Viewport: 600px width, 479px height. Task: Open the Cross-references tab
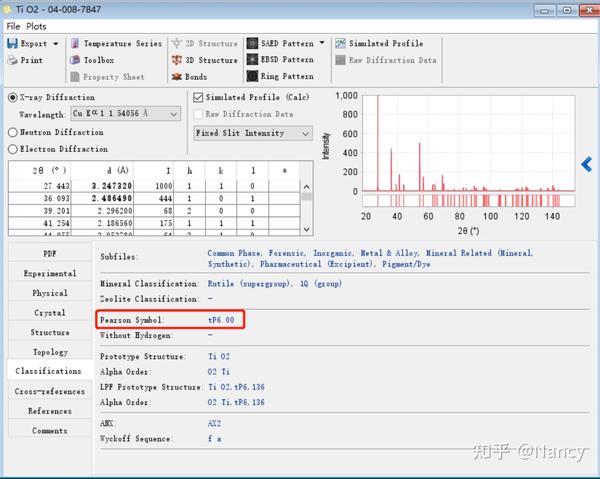[x=50, y=391]
